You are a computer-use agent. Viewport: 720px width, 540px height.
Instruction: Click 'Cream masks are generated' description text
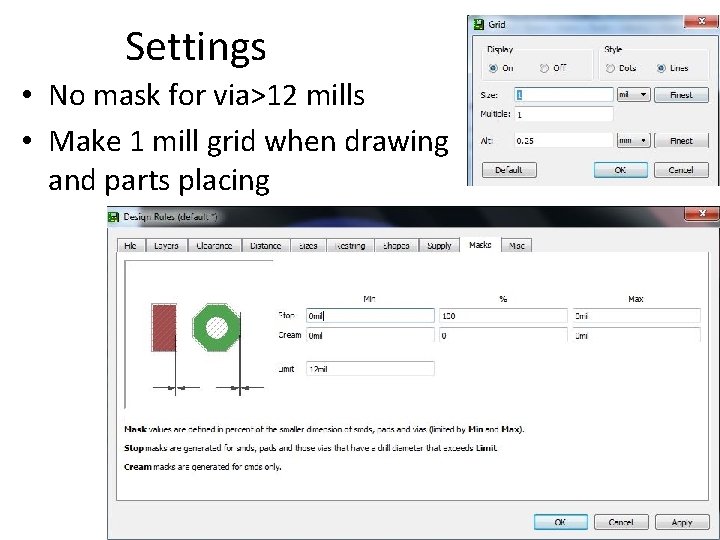(202, 467)
